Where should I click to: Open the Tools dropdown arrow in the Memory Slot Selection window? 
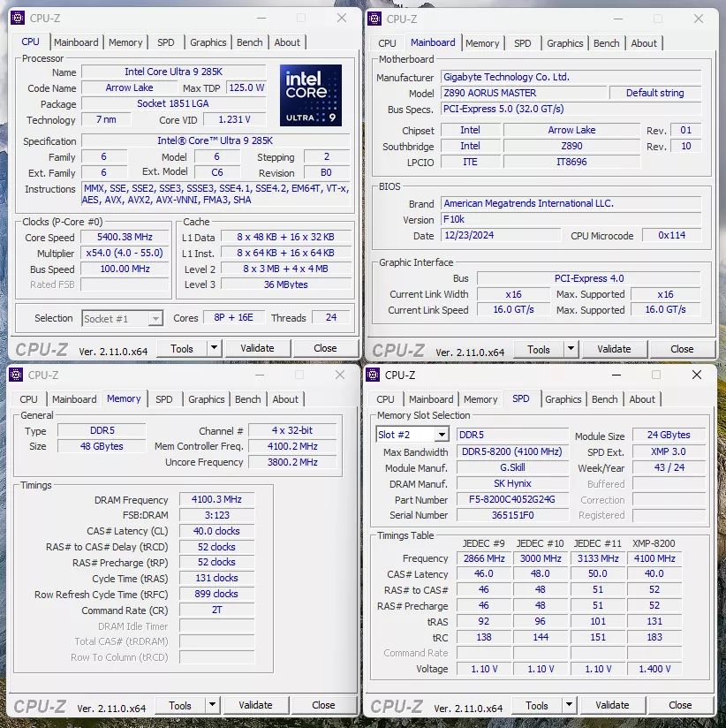(x=569, y=705)
